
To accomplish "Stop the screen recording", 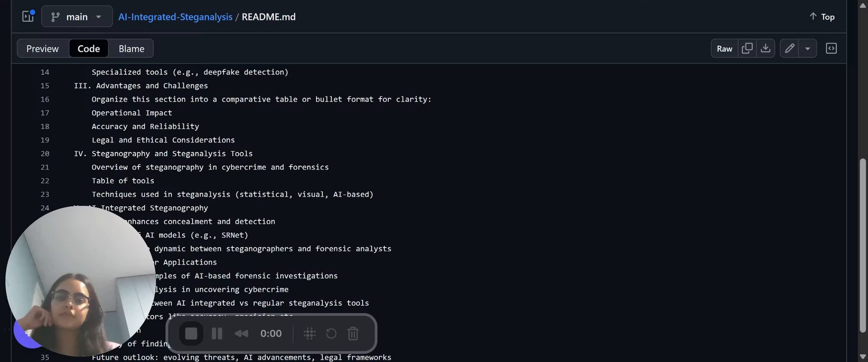I will tap(191, 333).
